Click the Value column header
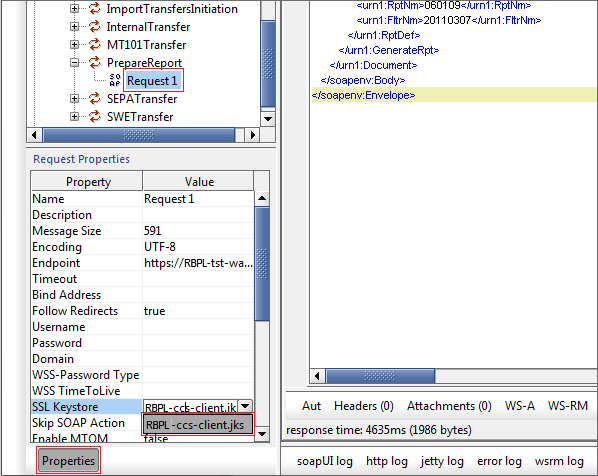This screenshot has width=598, height=476. coord(198,182)
